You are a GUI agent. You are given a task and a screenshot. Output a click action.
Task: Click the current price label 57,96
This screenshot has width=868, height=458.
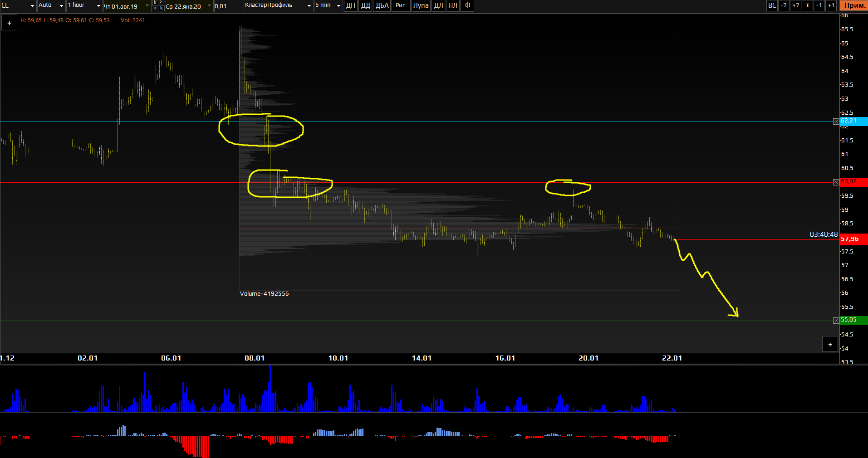click(853, 239)
